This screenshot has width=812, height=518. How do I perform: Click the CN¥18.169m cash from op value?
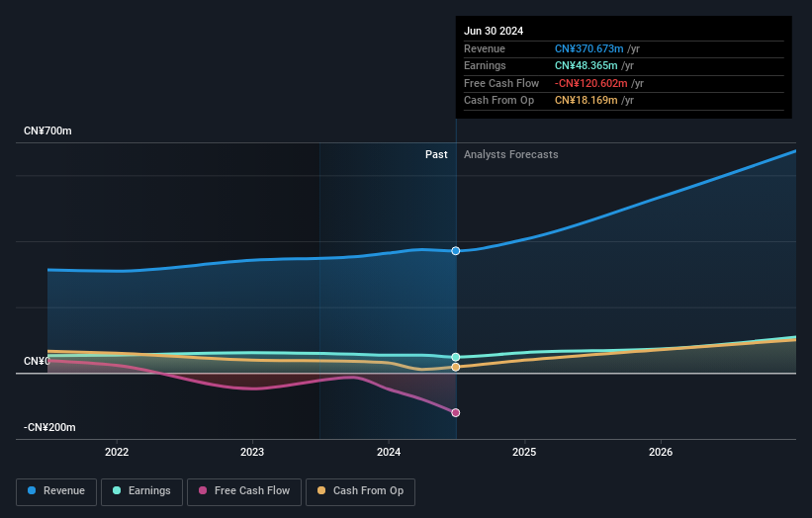[x=586, y=101]
